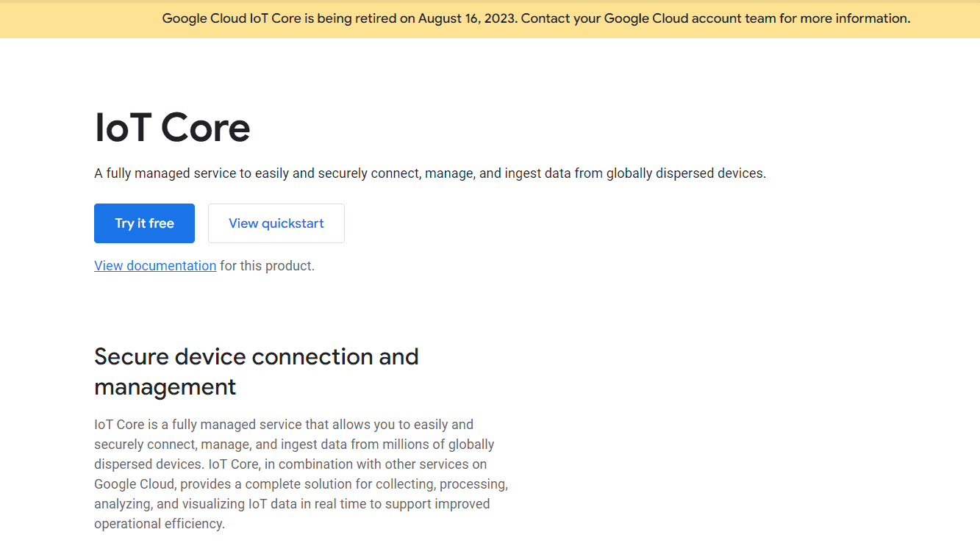Click the blue Try it free button
980x554 pixels.
[144, 223]
